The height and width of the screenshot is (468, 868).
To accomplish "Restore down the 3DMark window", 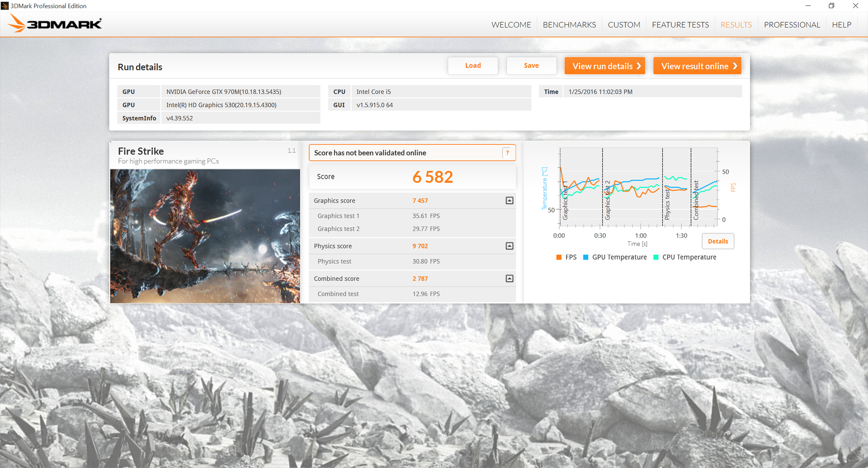I will pos(831,6).
